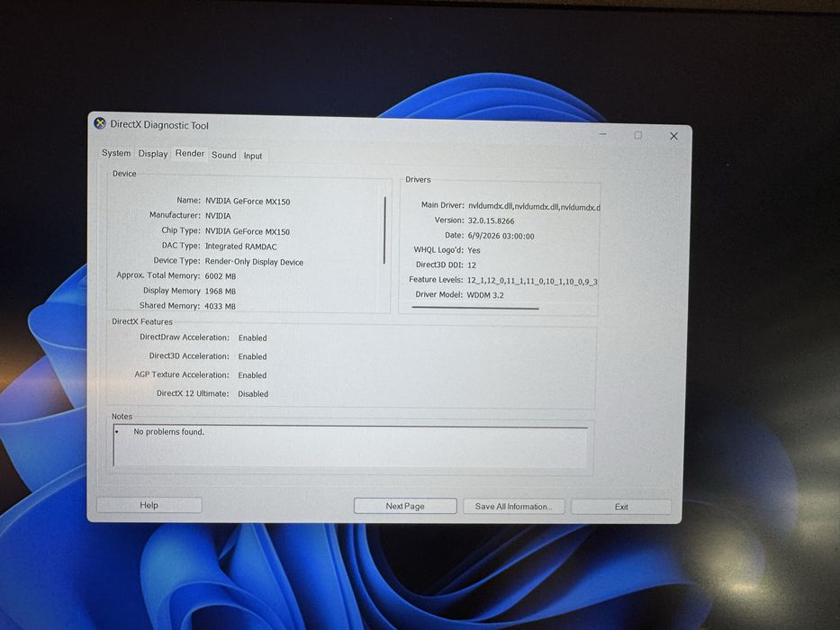The width and height of the screenshot is (840, 630).
Task: Click the driver date 6/9/2026 03:00:00
Action: (x=501, y=236)
